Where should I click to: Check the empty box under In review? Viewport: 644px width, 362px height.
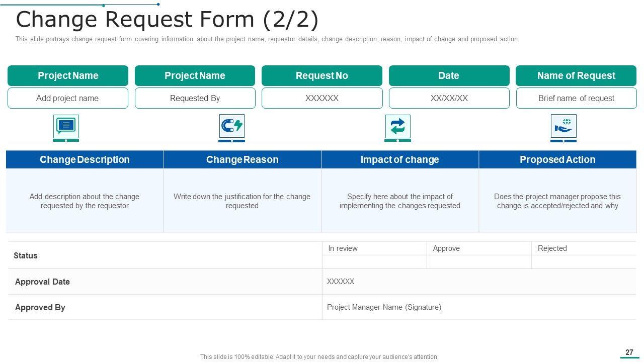point(374,262)
